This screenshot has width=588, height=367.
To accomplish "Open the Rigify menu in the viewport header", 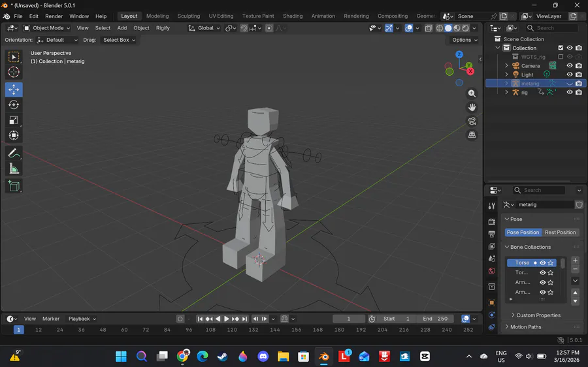I will point(163,28).
